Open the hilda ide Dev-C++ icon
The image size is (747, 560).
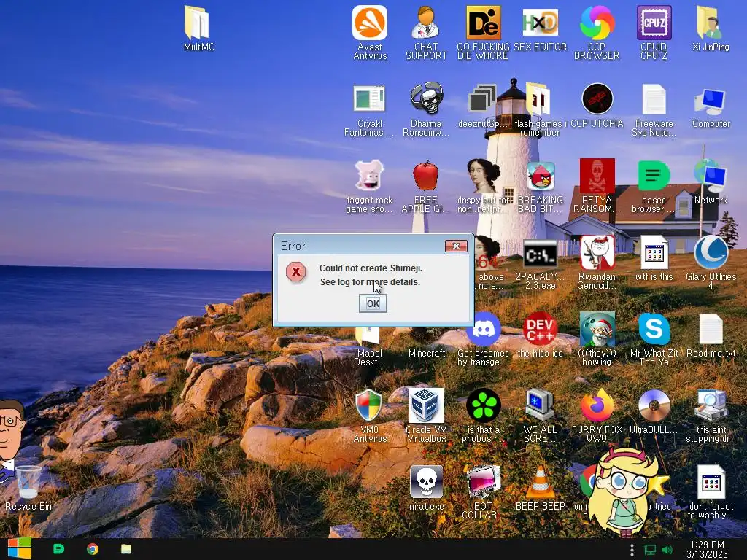pos(541,335)
